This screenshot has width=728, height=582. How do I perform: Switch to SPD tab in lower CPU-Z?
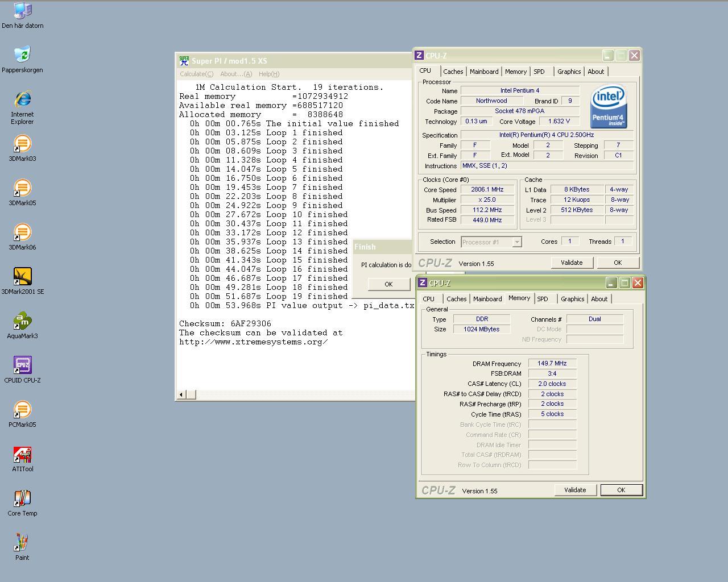(x=543, y=299)
